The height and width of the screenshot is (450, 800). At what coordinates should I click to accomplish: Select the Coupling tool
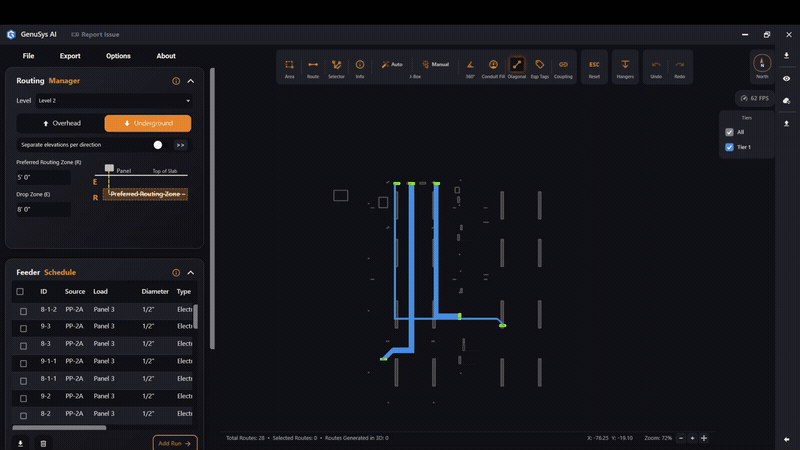pyautogui.click(x=563, y=68)
